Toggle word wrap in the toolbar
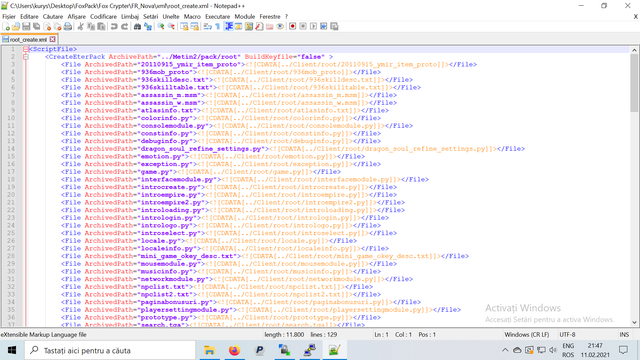The image size is (640, 360). click(x=208, y=27)
